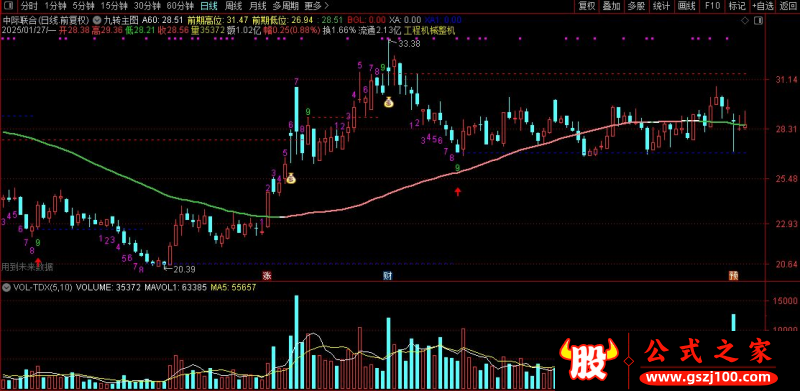Open the 画线 drawing tools
This screenshot has height=391, width=800.
coord(687,6)
